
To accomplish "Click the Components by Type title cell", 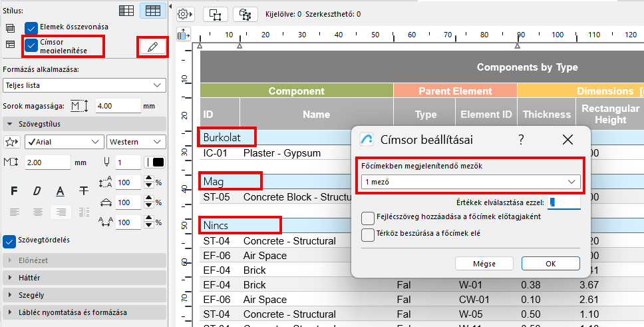I will (x=528, y=67).
